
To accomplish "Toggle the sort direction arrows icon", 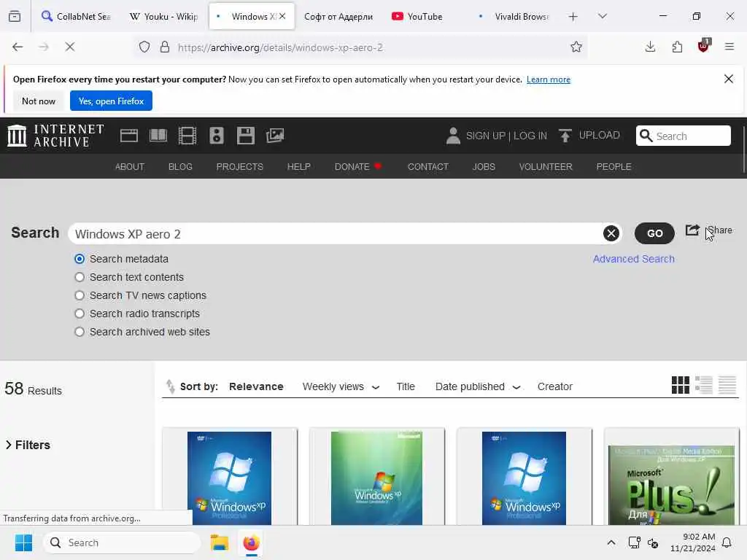I will pyautogui.click(x=170, y=386).
